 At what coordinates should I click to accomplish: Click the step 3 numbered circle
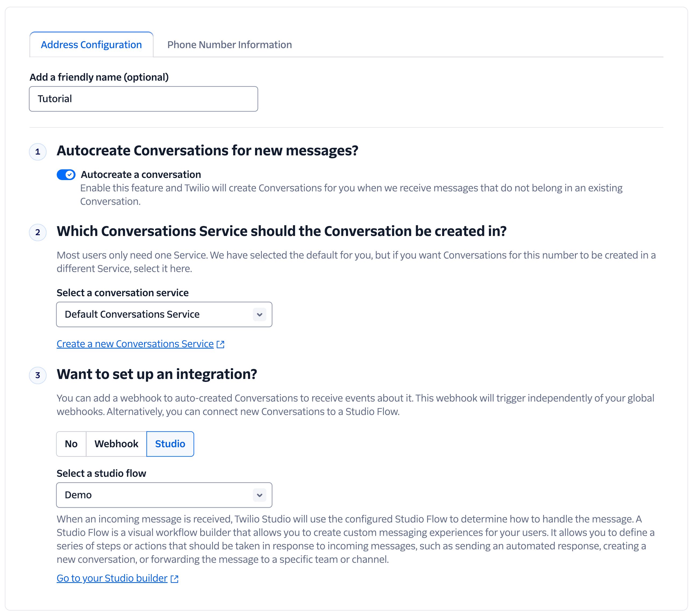[x=38, y=375]
